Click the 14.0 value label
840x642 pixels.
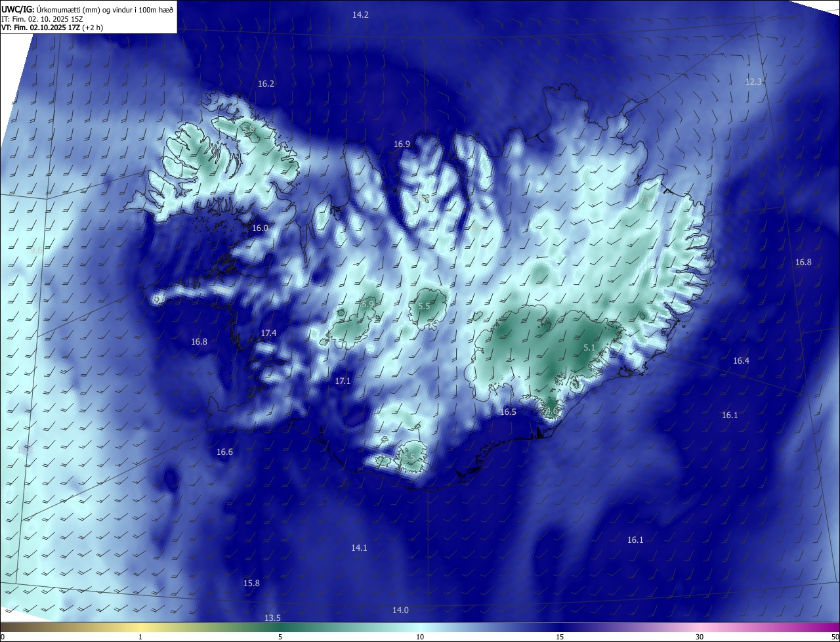(400, 610)
